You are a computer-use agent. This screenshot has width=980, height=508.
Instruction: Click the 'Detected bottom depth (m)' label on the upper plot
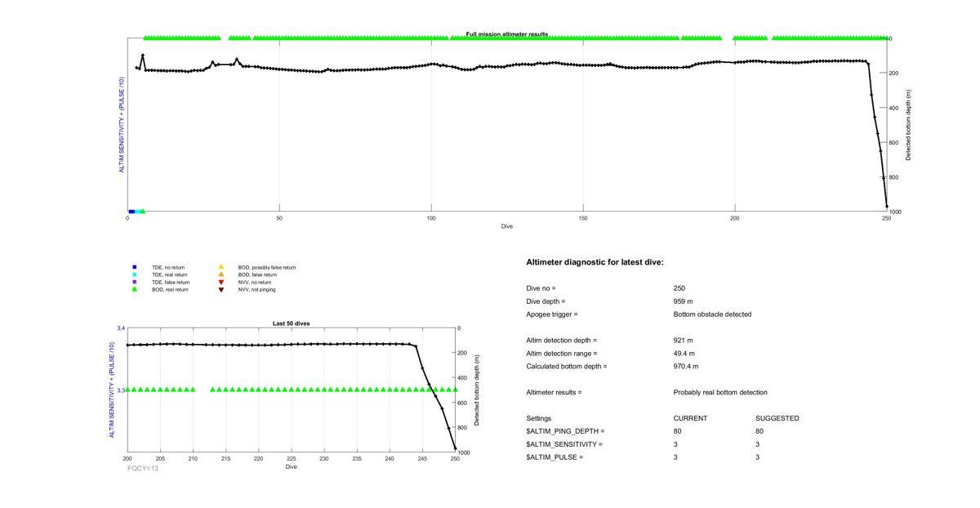(x=909, y=125)
